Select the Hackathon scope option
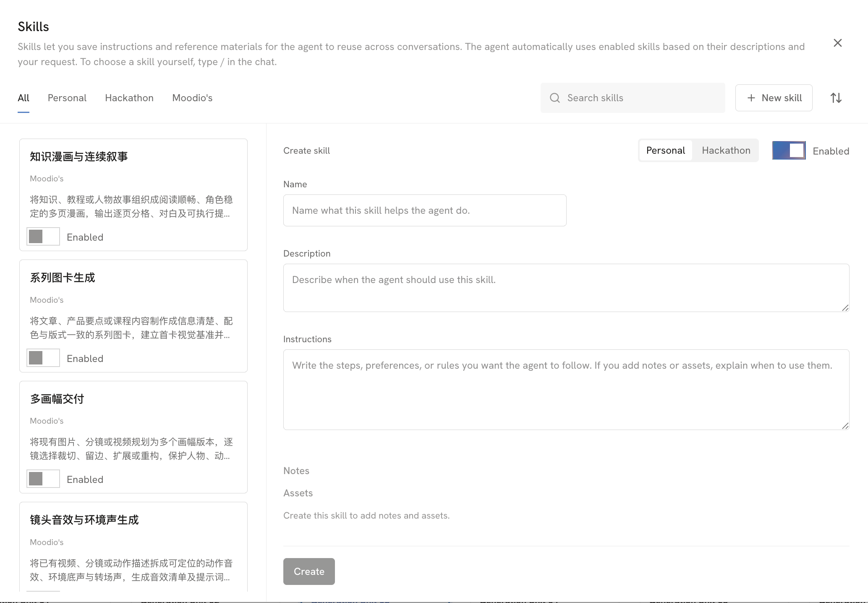Screen dimensions: 868x603 coord(726,150)
